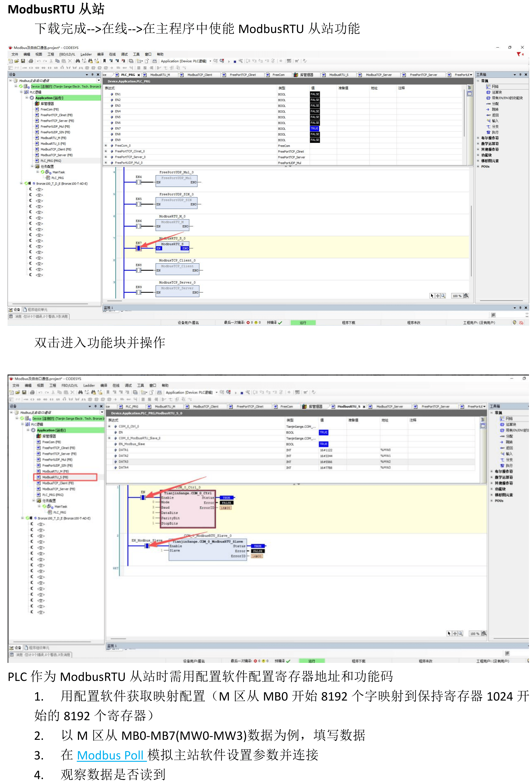Viewport: 532px width, 783px height.
Task: Click 100 % zoom field in first screenshot
Action: point(457,296)
